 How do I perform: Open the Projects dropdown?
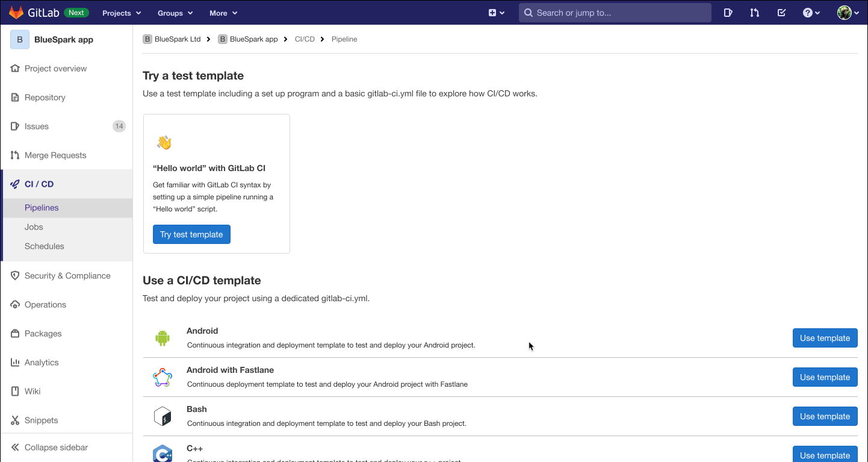pyautogui.click(x=121, y=13)
